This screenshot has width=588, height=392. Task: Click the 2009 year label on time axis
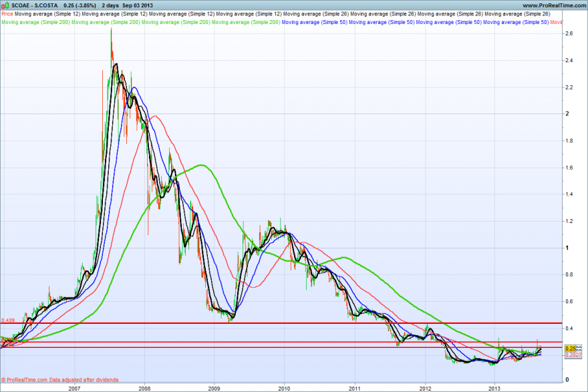[x=214, y=388]
